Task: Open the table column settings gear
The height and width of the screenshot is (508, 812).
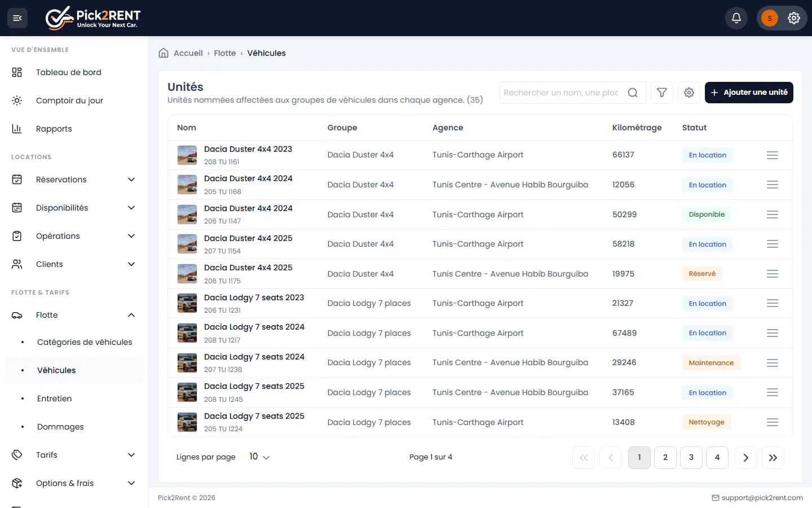Action: click(x=689, y=93)
